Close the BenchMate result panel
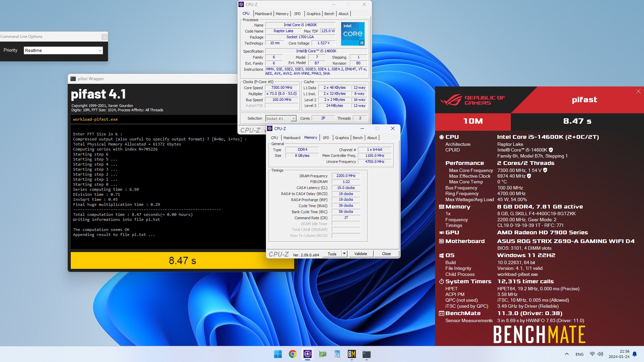Image resolution: width=644 pixels, height=362 pixels. (x=638, y=92)
